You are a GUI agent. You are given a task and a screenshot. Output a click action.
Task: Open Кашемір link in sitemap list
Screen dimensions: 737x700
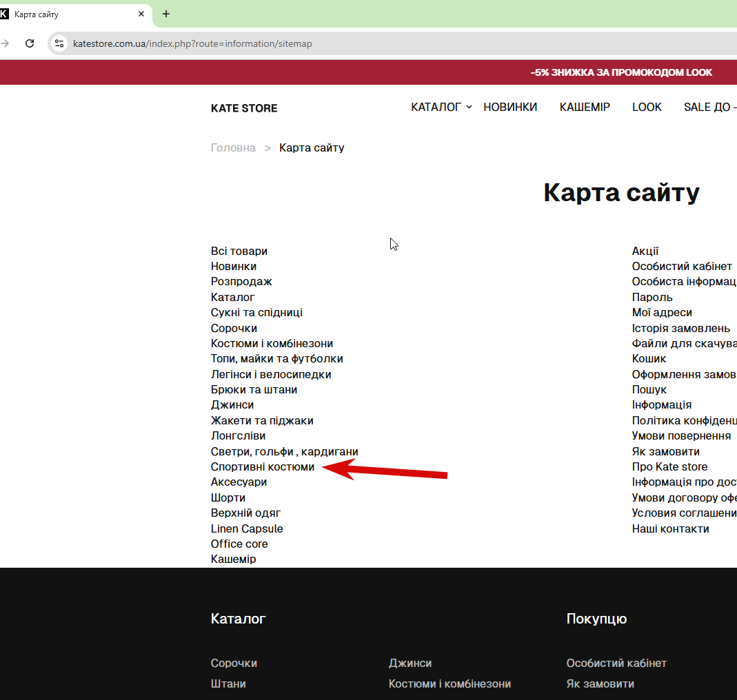233,559
